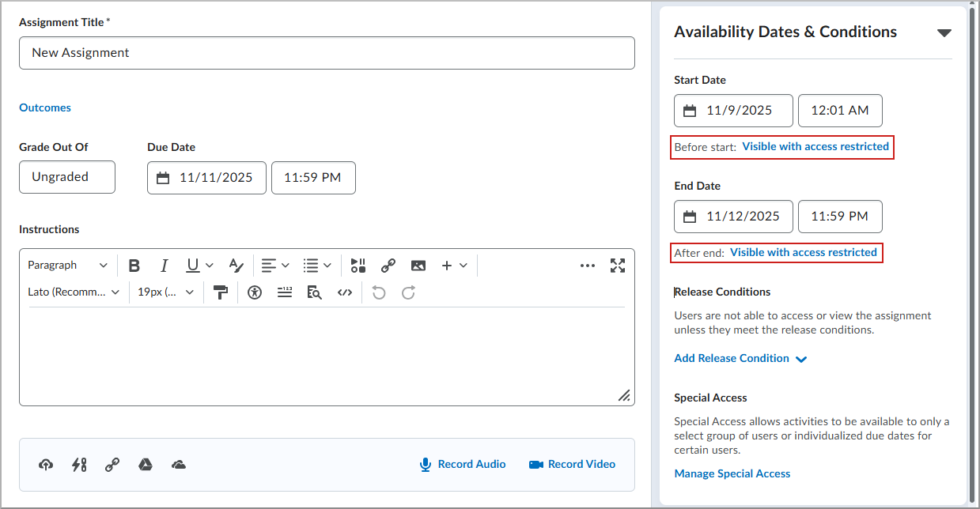Open the Insert Quicklink tool
Viewport: 980px width, 509px height.
(x=388, y=265)
